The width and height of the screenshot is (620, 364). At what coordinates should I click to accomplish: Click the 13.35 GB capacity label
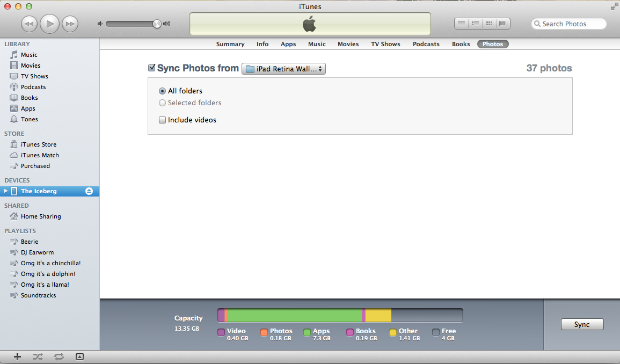(x=187, y=329)
